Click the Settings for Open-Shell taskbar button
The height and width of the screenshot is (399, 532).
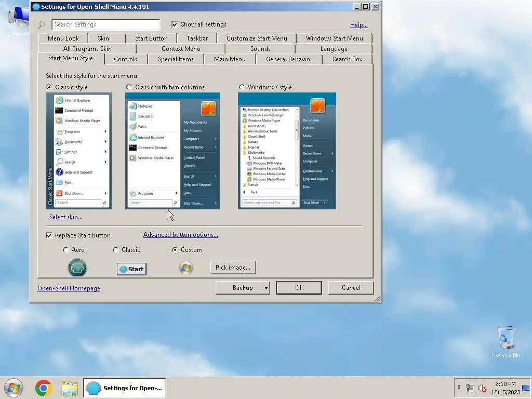pyautogui.click(x=125, y=388)
